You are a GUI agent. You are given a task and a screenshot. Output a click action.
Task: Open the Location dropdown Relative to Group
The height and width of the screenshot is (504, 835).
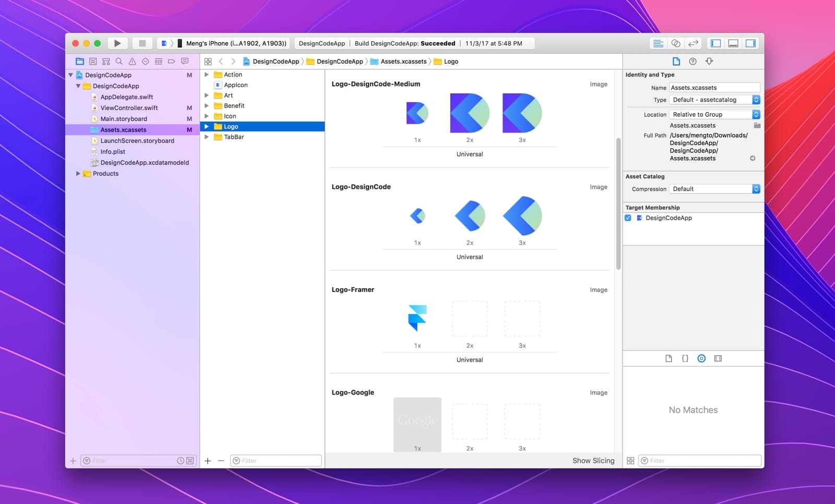[714, 114]
